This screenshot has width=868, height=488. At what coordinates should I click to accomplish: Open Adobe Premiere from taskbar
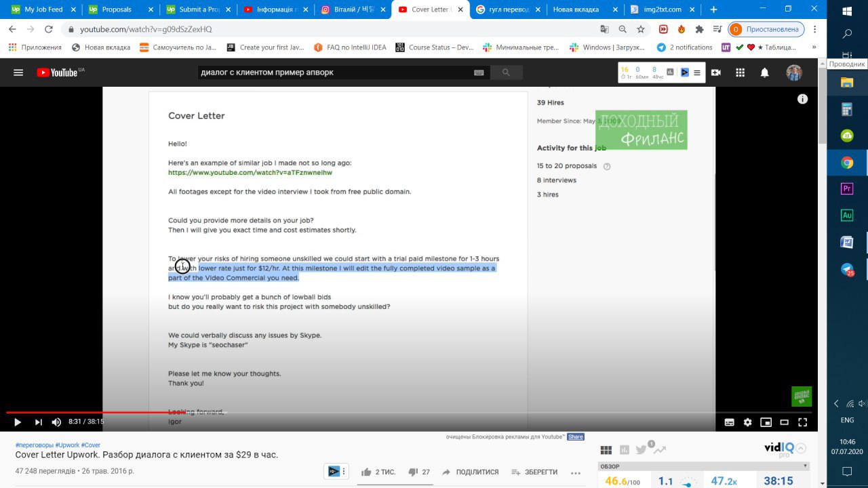[847, 189]
